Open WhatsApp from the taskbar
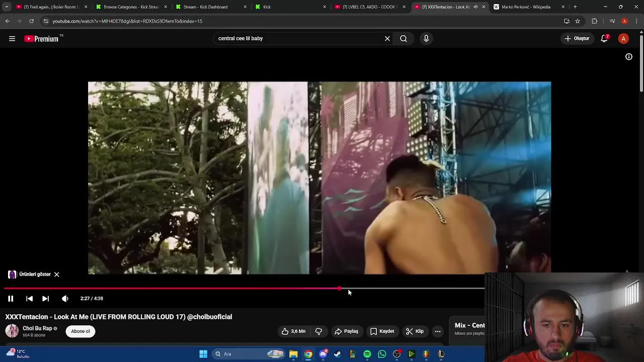Viewport: 644px width, 362px height. point(382,354)
